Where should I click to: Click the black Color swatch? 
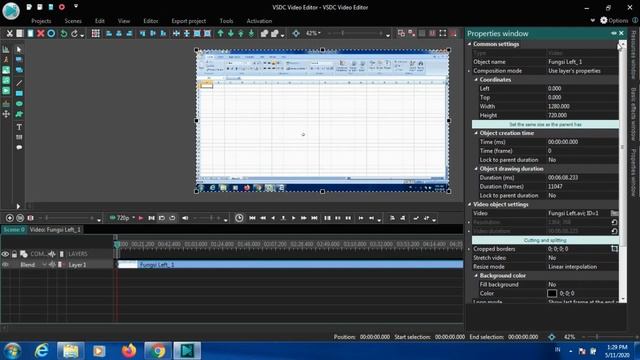point(552,293)
